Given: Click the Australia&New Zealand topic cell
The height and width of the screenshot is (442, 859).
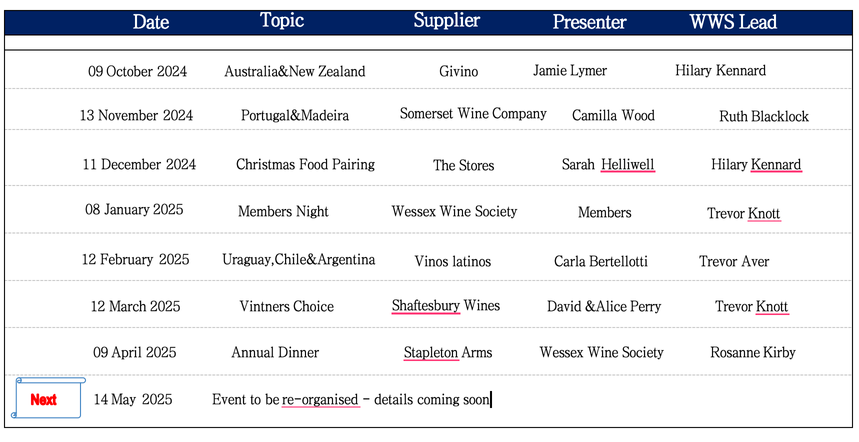Looking at the screenshot, I should pyautogui.click(x=295, y=71).
